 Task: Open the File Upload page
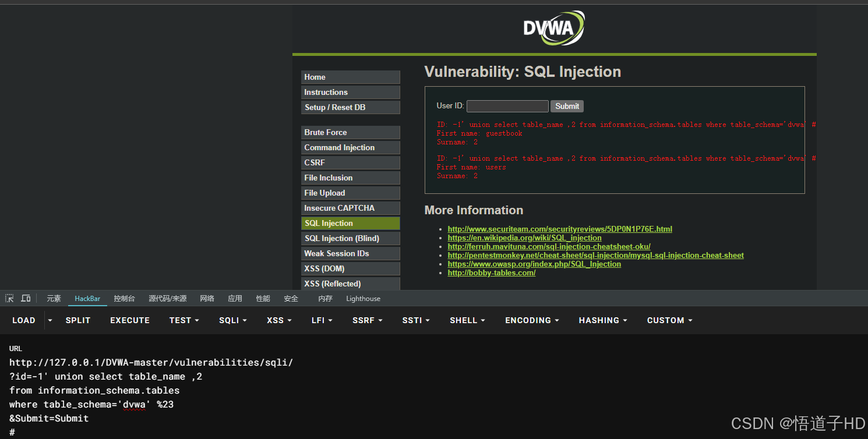[351, 193]
